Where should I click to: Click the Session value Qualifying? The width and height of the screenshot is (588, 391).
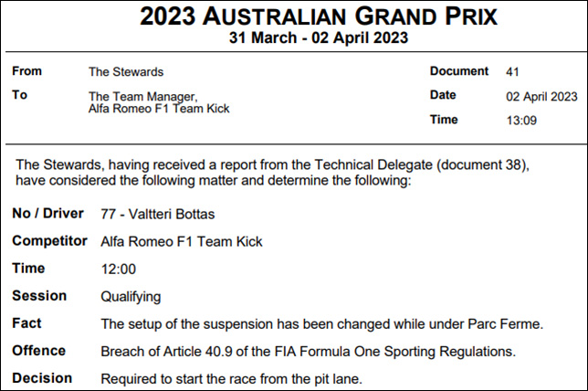point(131,296)
